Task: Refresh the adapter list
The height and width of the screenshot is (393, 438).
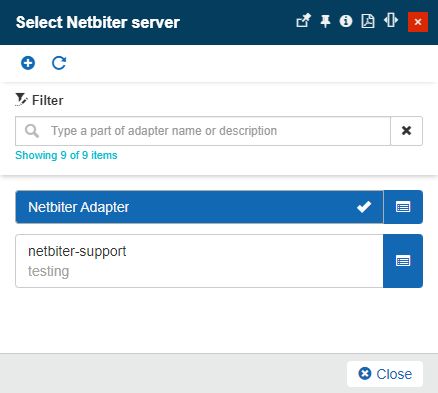Action: click(x=59, y=63)
